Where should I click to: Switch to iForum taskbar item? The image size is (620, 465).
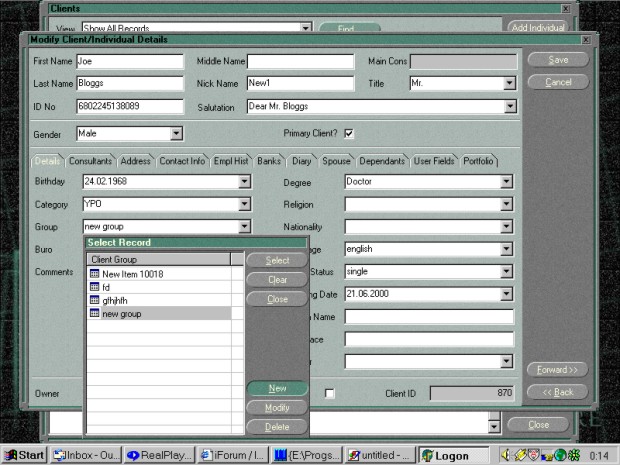(233, 455)
